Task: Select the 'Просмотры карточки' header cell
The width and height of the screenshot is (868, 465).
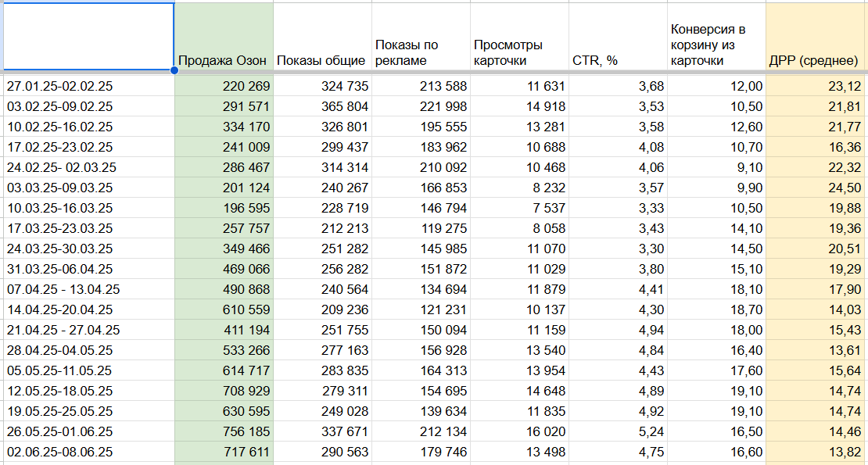Action: point(518,52)
